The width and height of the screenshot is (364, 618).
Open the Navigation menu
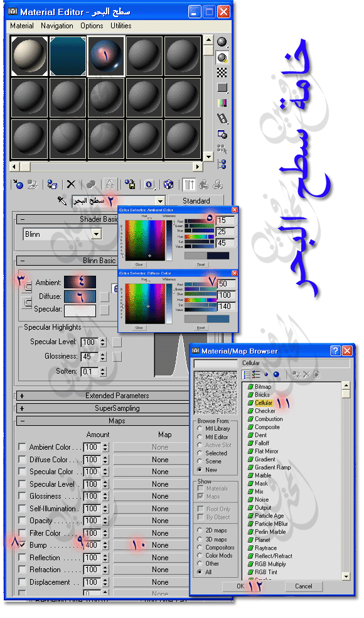pos(57,26)
